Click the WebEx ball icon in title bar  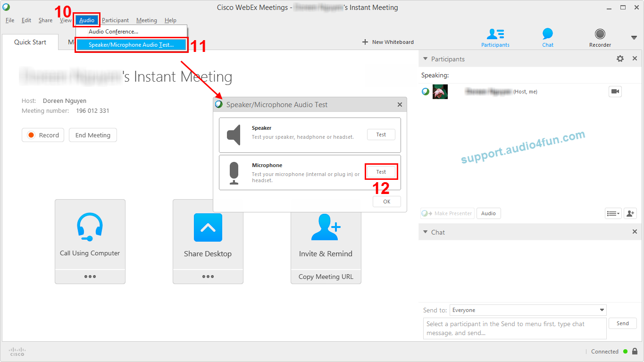point(6,7)
